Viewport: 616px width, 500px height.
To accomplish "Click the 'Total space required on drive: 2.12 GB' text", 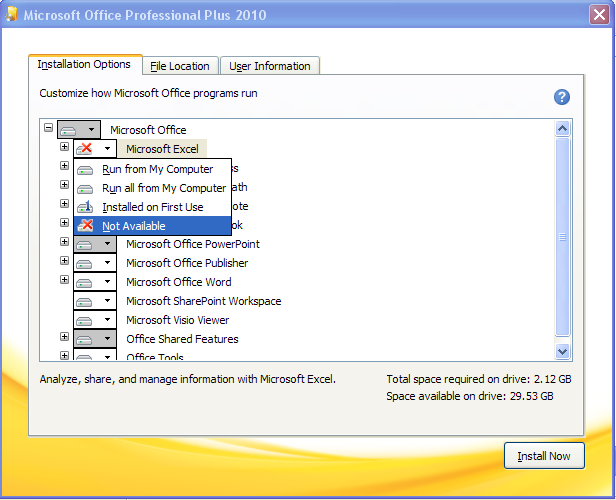I will pyautogui.click(x=478, y=379).
